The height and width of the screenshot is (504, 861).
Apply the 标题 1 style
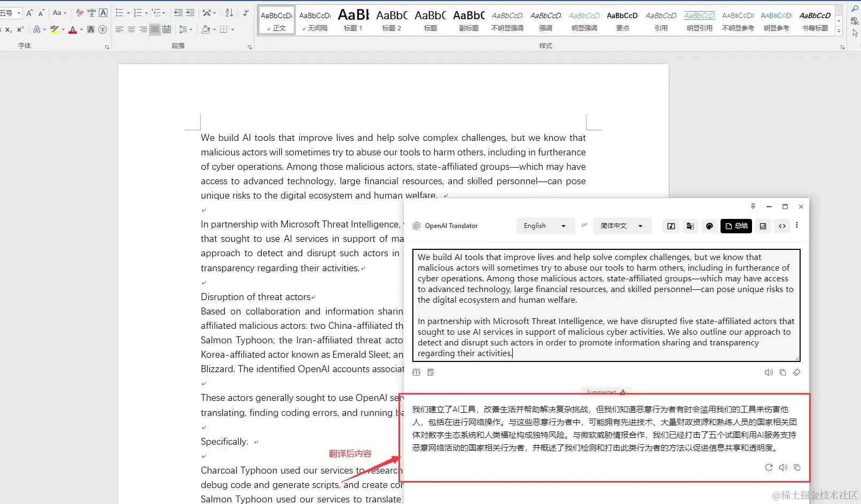tap(353, 20)
